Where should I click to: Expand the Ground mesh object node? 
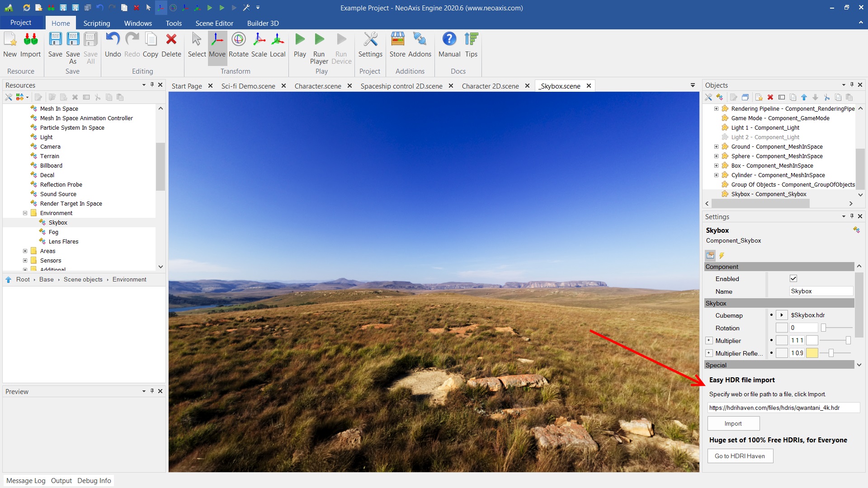pos(716,147)
